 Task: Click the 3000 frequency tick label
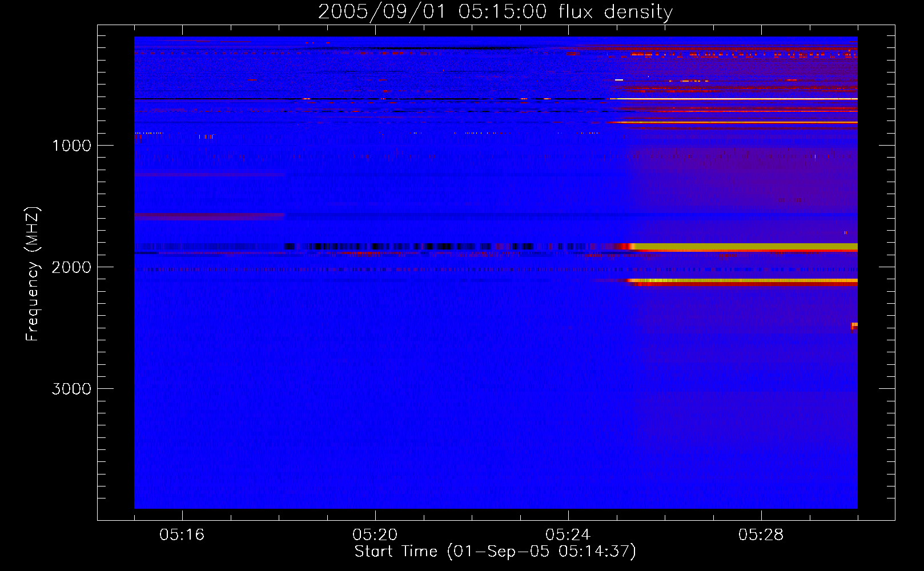[71, 389]
